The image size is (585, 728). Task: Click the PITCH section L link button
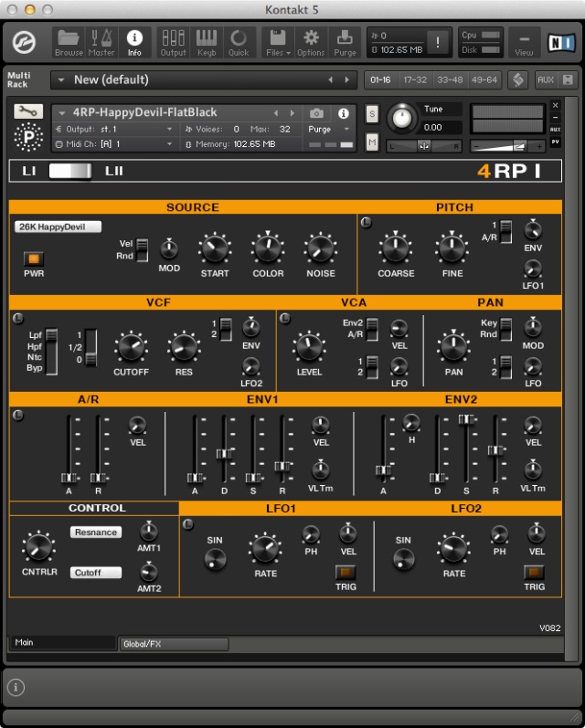pos(367,223)
